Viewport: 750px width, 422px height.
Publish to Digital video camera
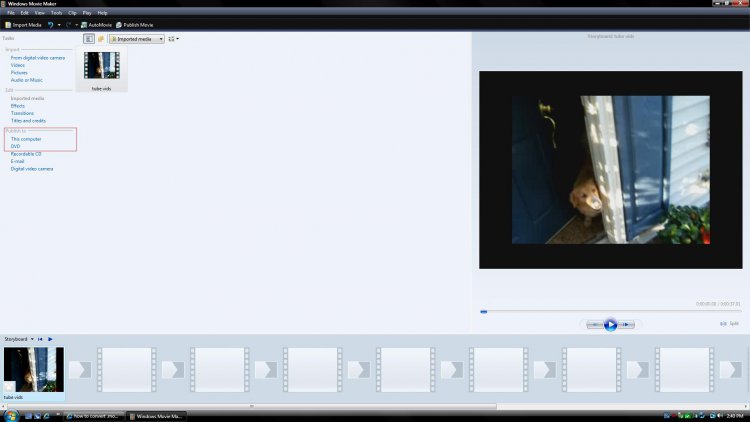coord(32,169)
